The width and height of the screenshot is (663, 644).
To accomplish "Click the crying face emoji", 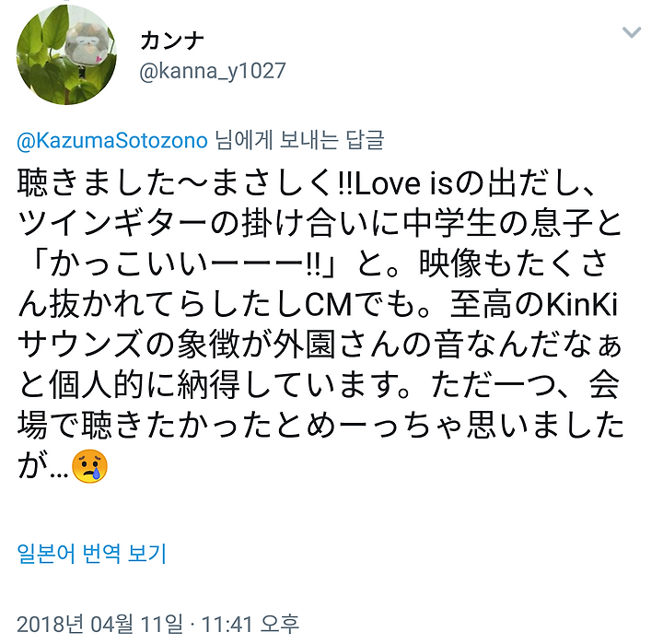I will pos(89,466).
